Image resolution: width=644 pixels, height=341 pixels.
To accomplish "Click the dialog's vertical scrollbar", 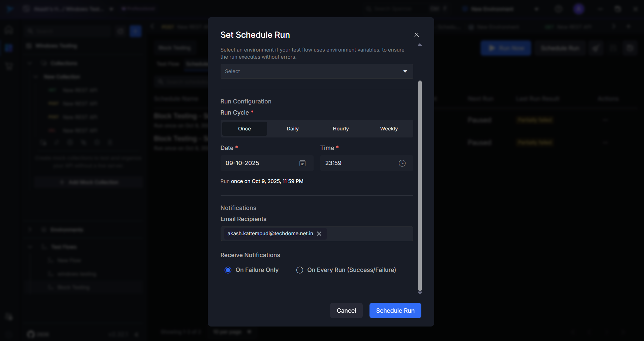I will [420, 185].
